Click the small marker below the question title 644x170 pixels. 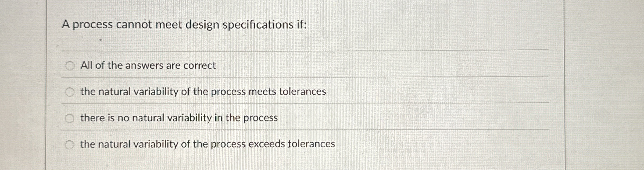point(101,40)
